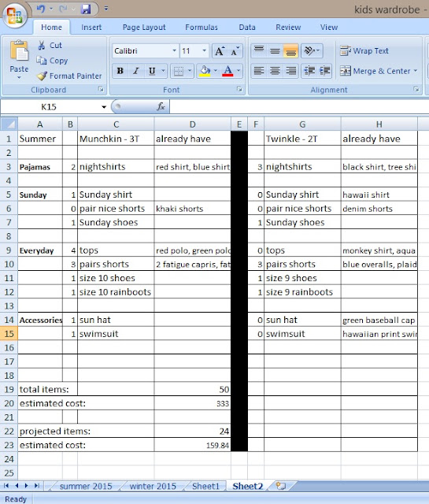
Task: Expand fill color palette arrow
Action: coord(216,71)
